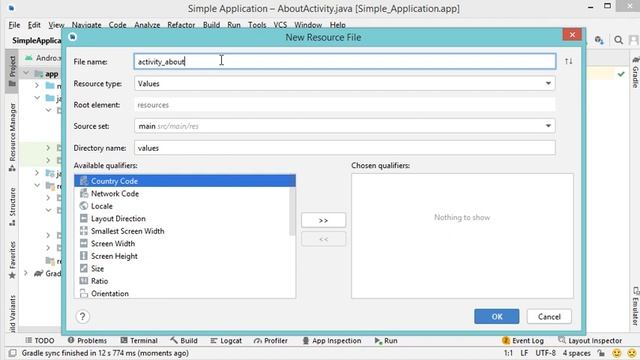This screenshot has height=360, width=640.
Task: Open the Emulator side panel
Action: pos(635,306)
